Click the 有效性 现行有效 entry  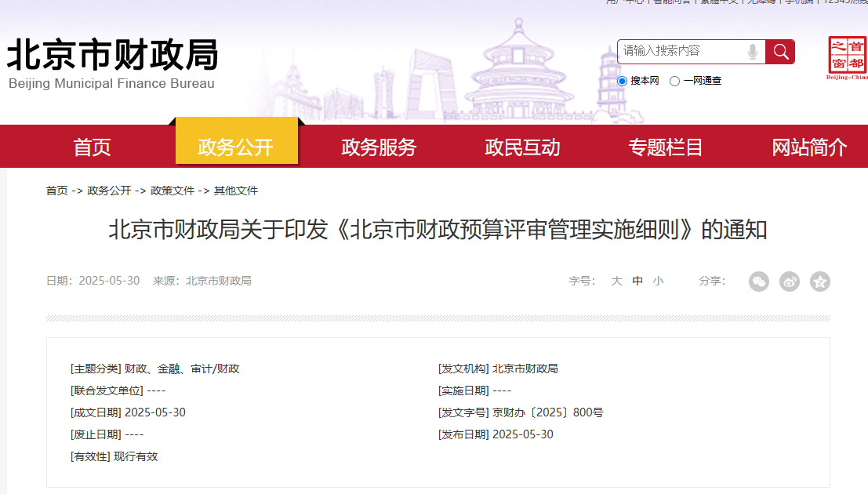[x=114, y=457]
